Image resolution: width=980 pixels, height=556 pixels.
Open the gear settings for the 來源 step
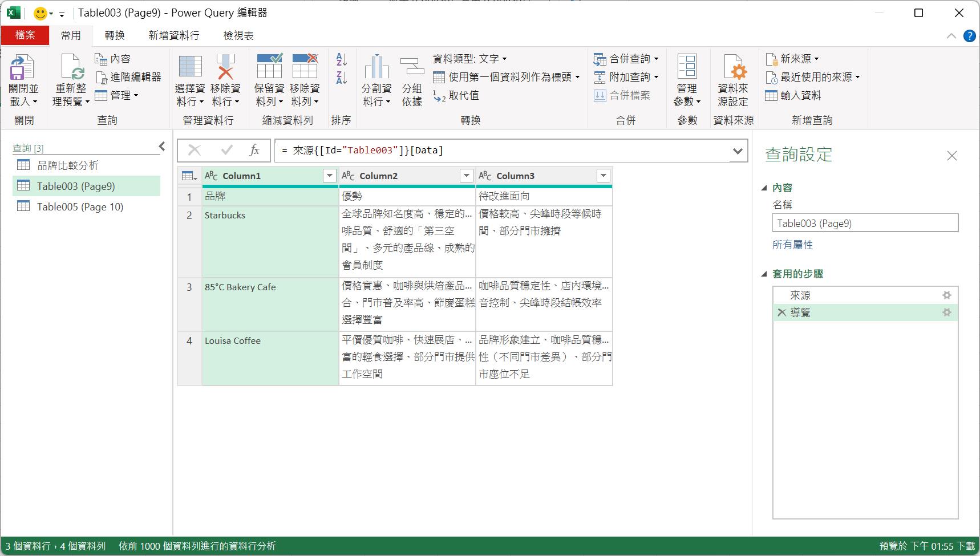[x=946, y=295]
